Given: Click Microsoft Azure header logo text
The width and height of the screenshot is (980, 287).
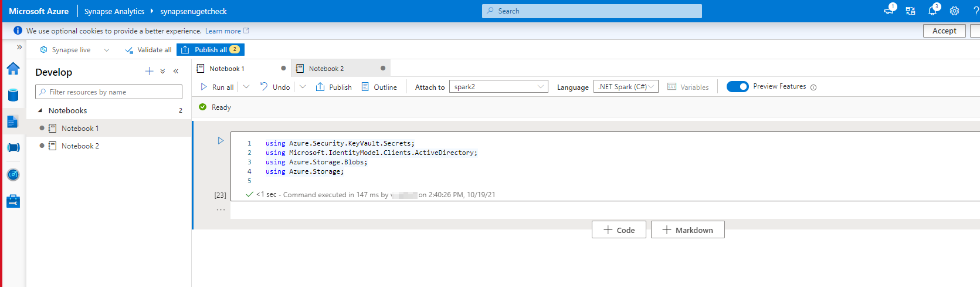Looking at the screenshot, I should click(39, 11).
